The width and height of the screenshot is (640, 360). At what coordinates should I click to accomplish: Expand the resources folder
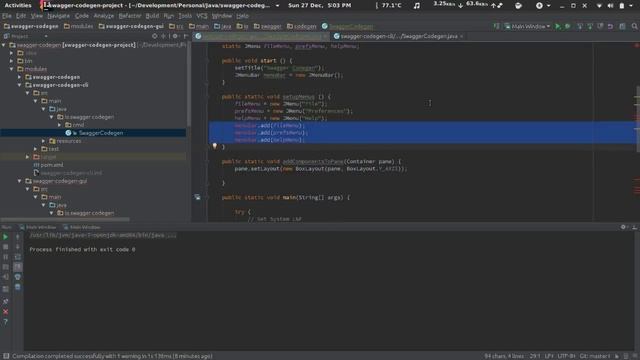coord(43,141)
